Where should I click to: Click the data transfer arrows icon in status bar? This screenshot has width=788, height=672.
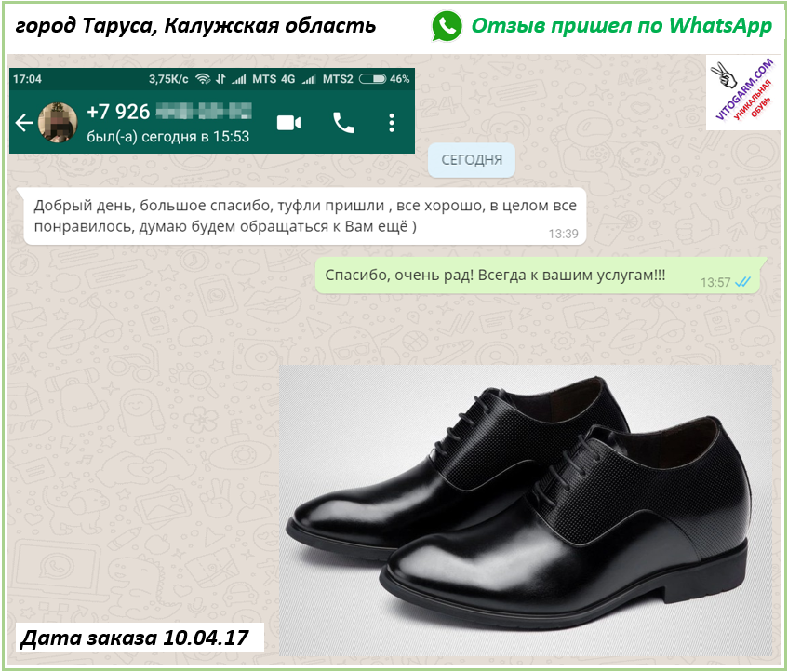[x=220, y=79]
